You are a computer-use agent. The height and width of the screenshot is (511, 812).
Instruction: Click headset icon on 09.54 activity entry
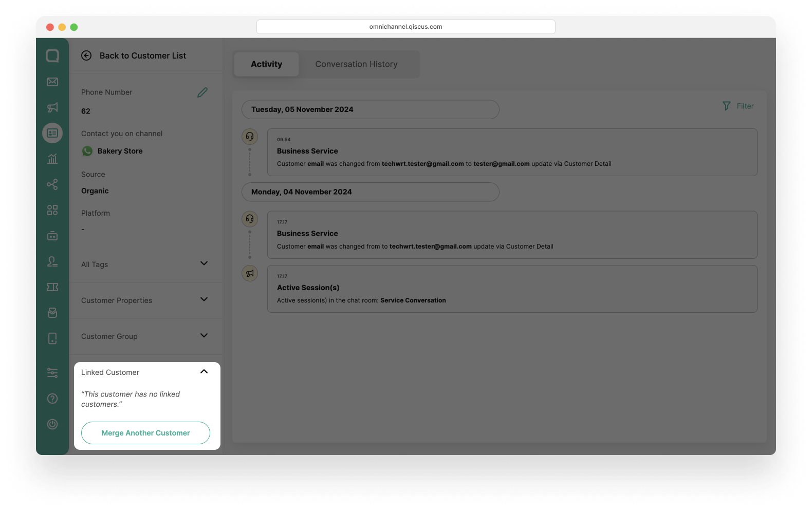[250, 137]
